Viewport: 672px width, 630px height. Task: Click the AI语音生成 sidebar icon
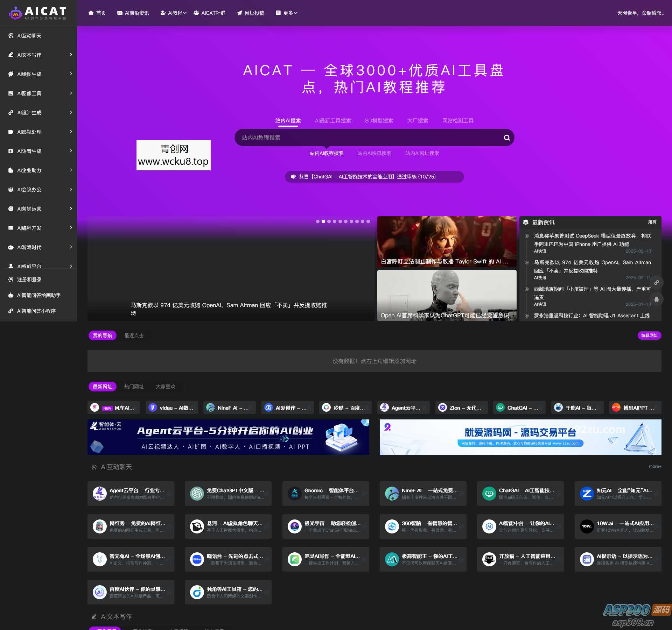10,151
